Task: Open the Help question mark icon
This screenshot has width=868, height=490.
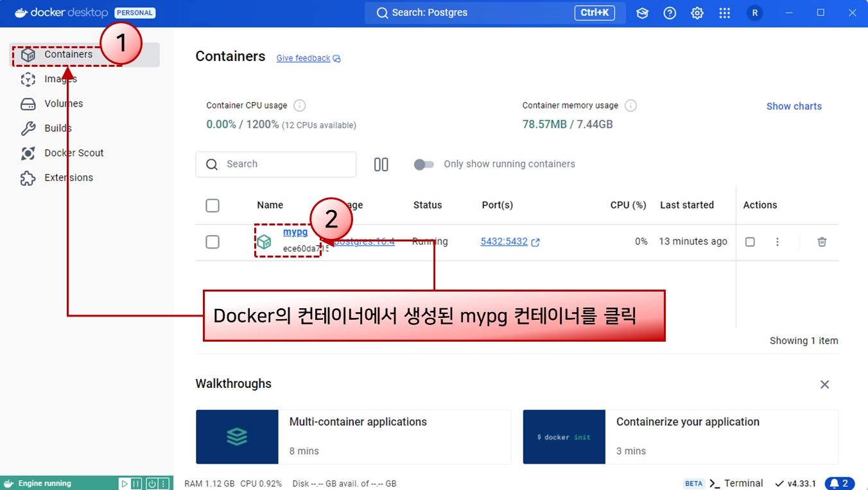Action: click(x=670, y=13)
